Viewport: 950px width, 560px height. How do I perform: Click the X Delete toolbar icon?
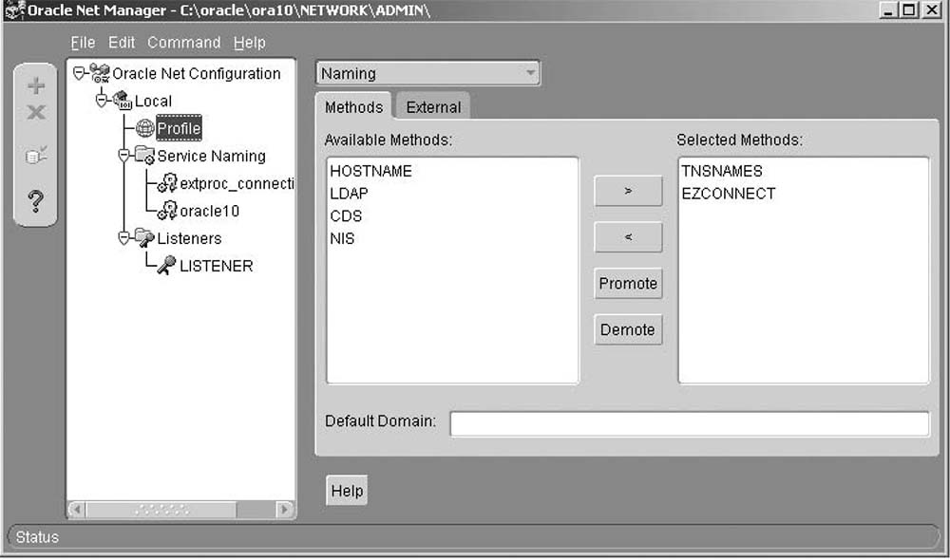coord(36,112)
